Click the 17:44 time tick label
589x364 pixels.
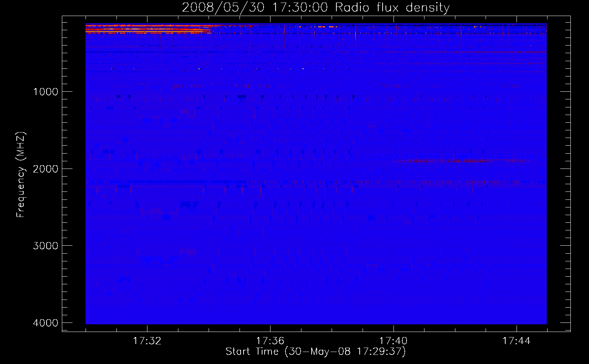[x=517, y=341]
